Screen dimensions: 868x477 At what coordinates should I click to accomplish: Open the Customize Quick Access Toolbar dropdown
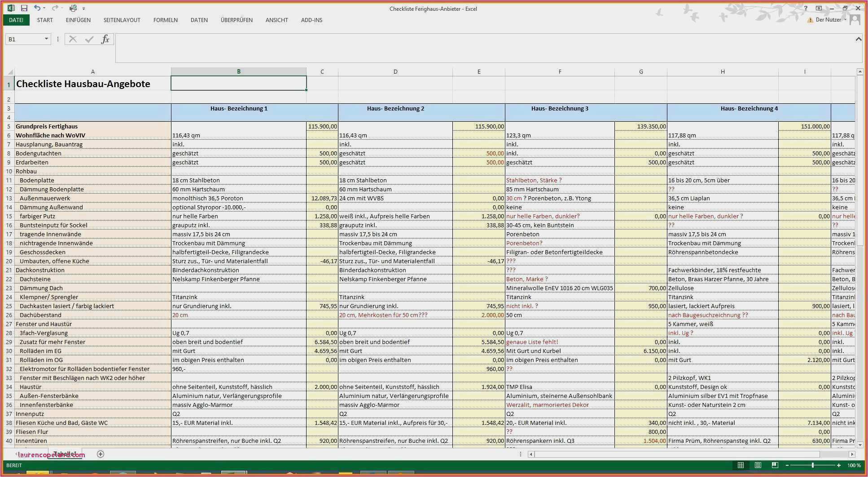pos(83,9)
